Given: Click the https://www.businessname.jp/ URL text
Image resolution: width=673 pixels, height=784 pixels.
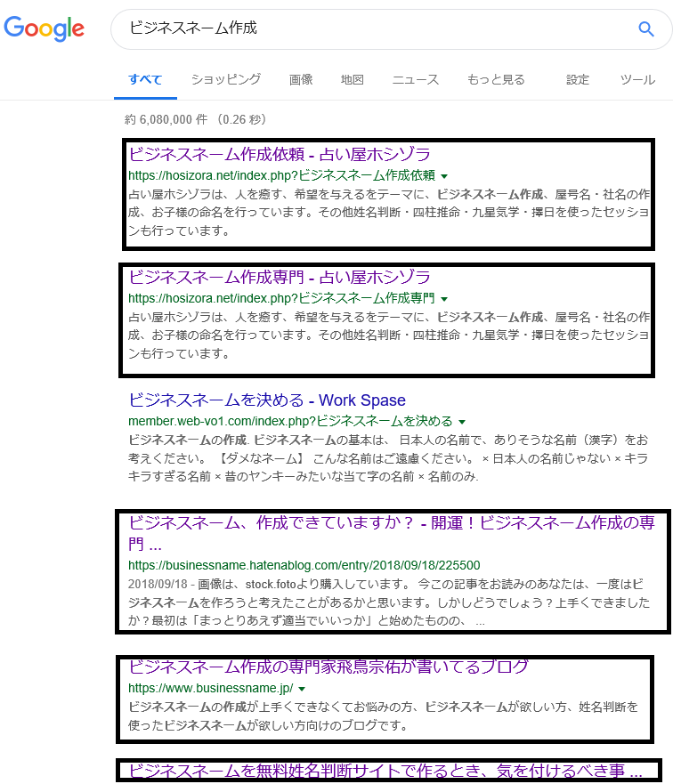Looking at the screenshot, I should pyautogui.click(x=210, y=689).
